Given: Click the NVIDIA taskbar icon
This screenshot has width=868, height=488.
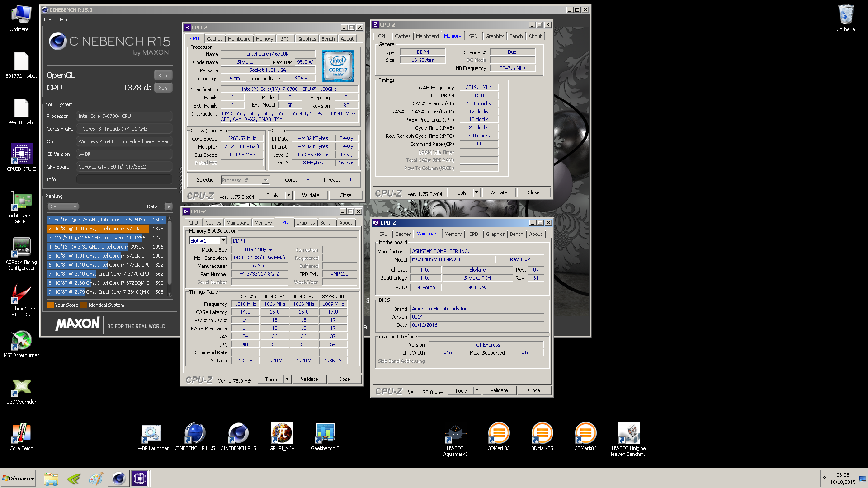Looking at the screenshot, I should tap(74, 479).
